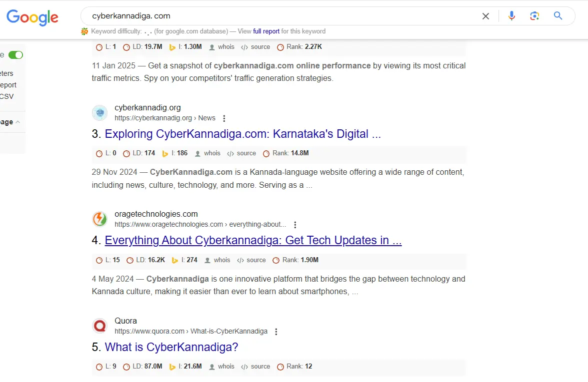The height and width of the screenshot is (382, 588).
Task: Click the SEOquake keyword difficulty icon
Action: pos(85,31)
